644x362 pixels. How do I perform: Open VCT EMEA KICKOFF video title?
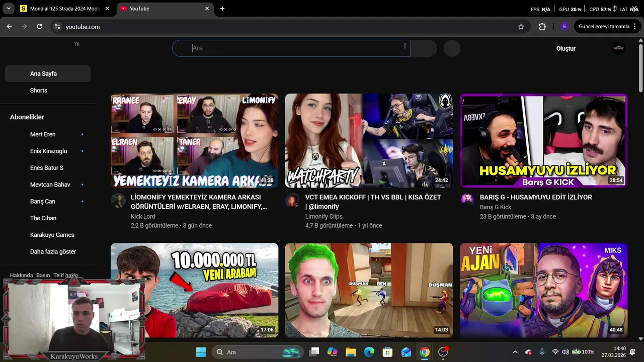point(373,202)
